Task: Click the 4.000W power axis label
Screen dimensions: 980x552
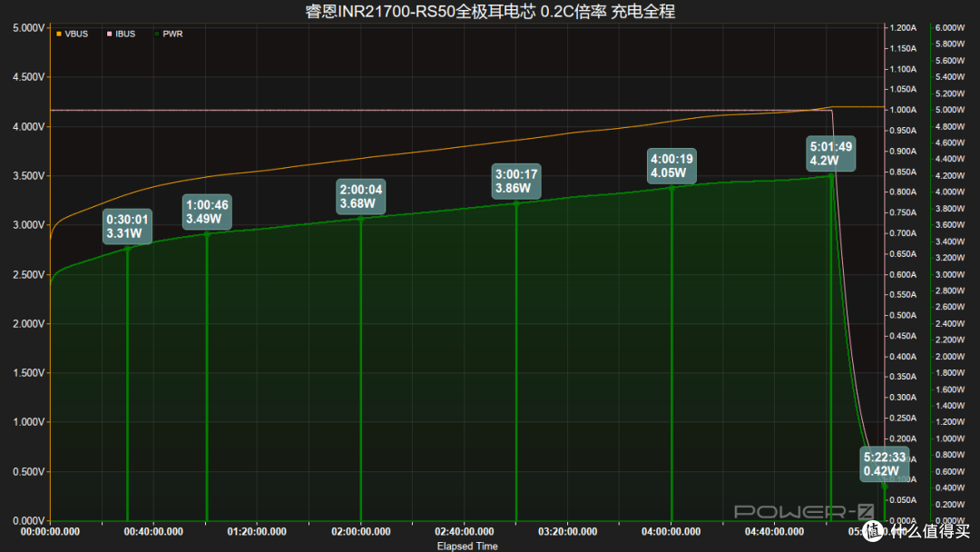Action: point(950,192)
